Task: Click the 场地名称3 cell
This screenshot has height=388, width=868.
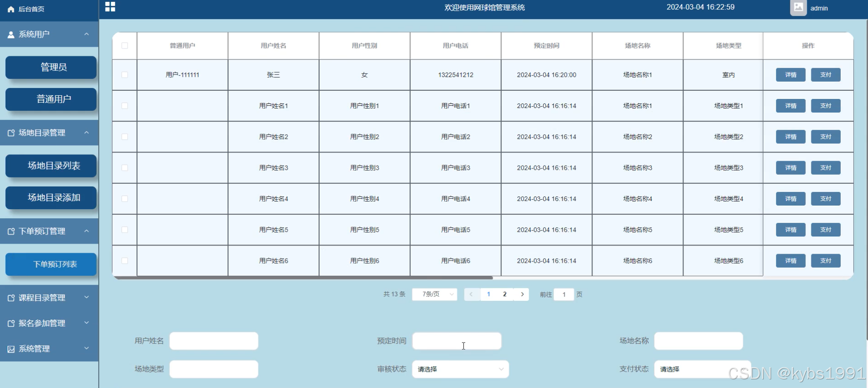Action: click(x=638, y=168)
